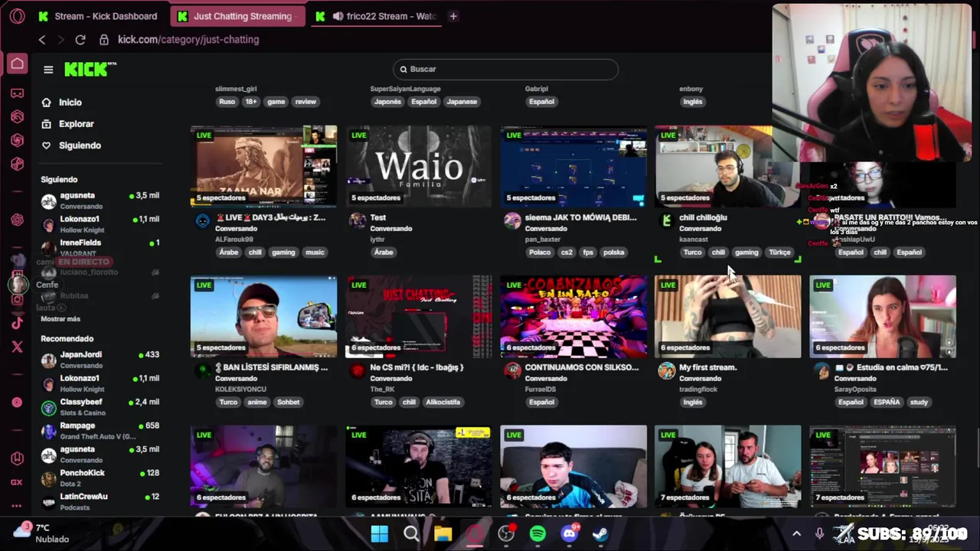Open File Explorer from taskbar
Image resolution: width=980 pixels, height=551 pixels.
(x=443, y=533)
